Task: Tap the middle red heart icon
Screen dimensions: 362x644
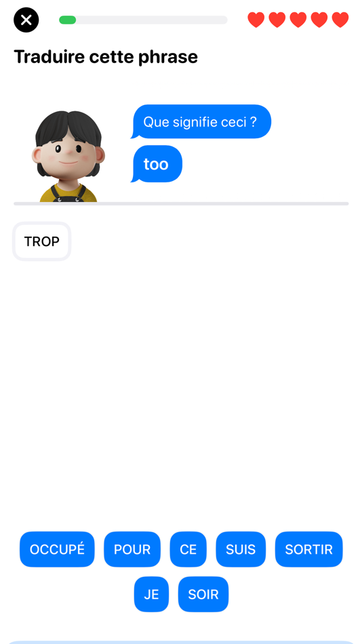Action: (298, 20)
